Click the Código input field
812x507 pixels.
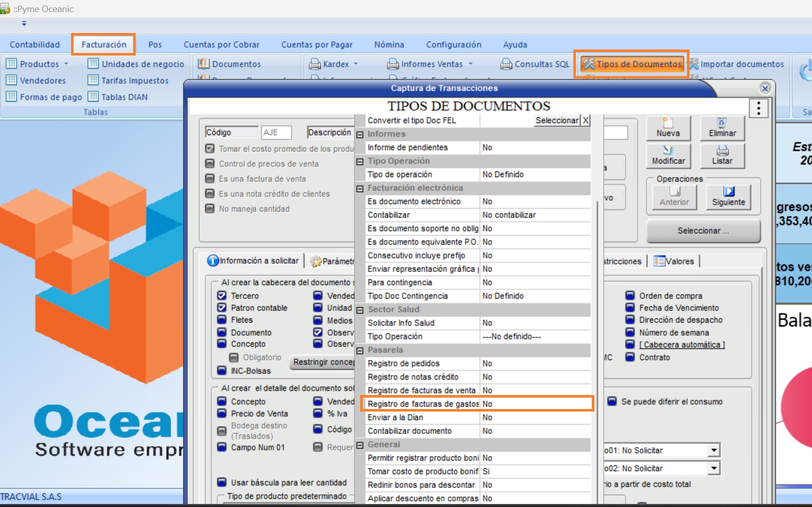[276, 132]
